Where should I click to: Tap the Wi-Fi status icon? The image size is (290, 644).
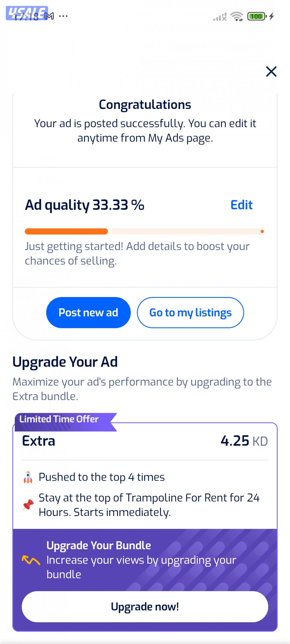237,17
